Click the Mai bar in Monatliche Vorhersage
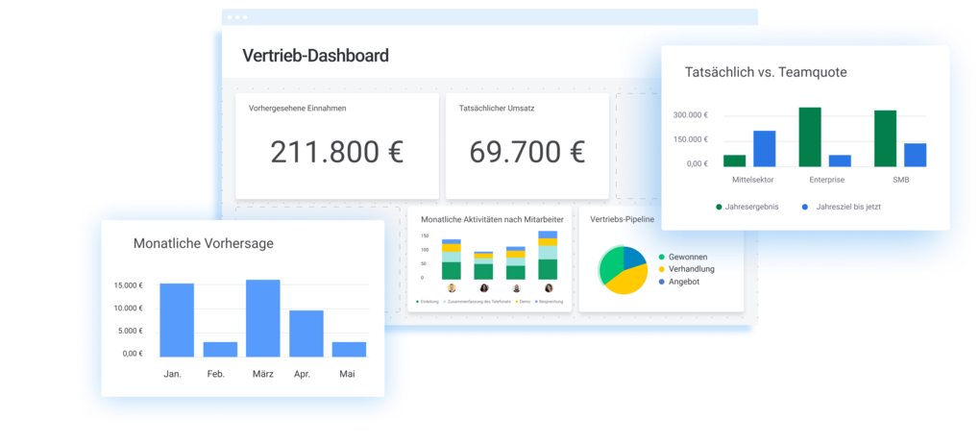The width and height of the screenshot is (980, 445). [350, 350]
